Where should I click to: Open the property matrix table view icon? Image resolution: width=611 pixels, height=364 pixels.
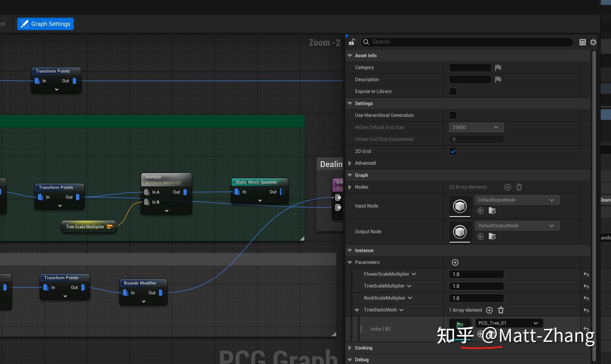(582, 42)
